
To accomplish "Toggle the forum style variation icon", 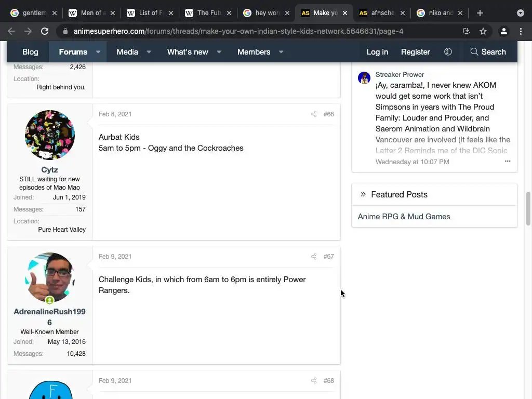I will coord(448,51).
